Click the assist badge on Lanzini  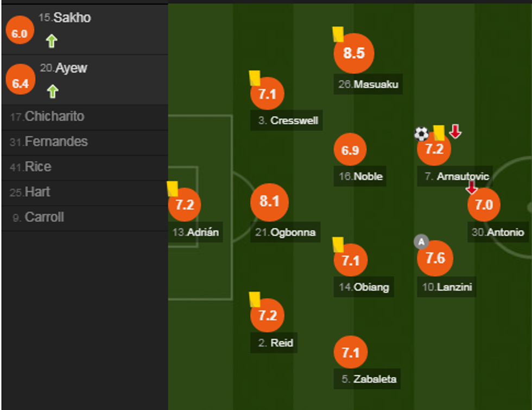click(x=421, y=242)
